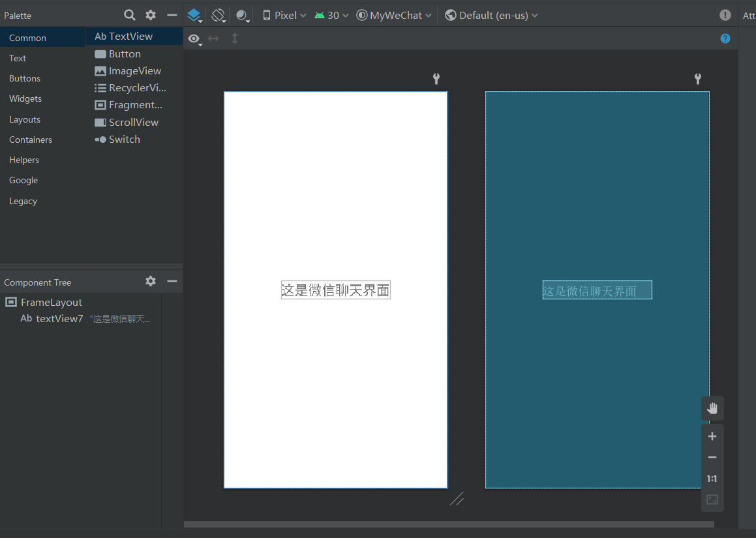Zoom out with the minus button
Screen dimensions: 756x538
click(712, 457)
